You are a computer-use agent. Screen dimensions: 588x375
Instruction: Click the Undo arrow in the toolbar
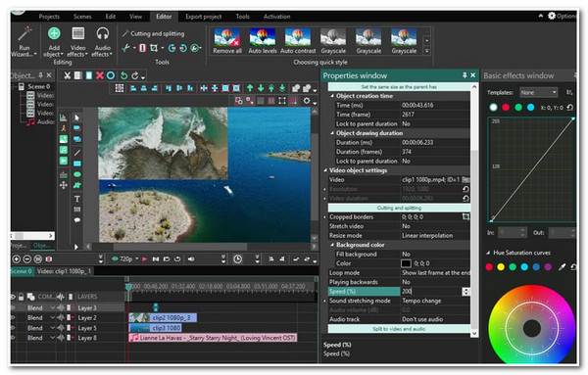coord(123,75)
